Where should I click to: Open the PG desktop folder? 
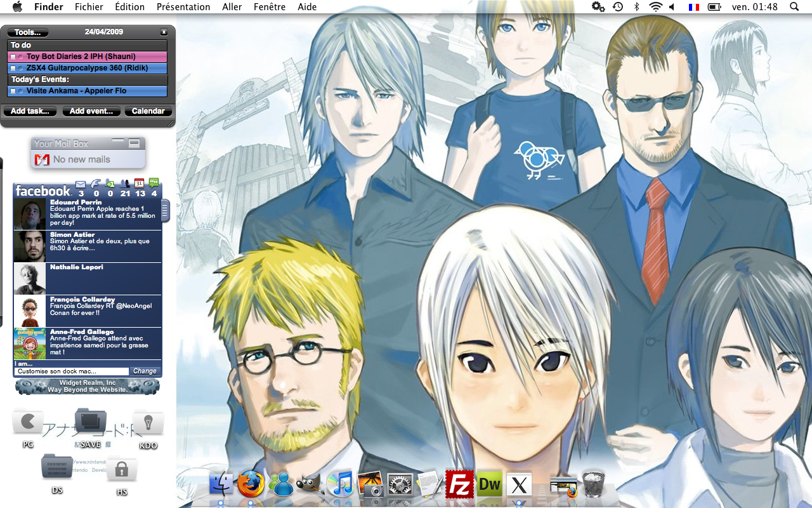click(x=28, y=422)
